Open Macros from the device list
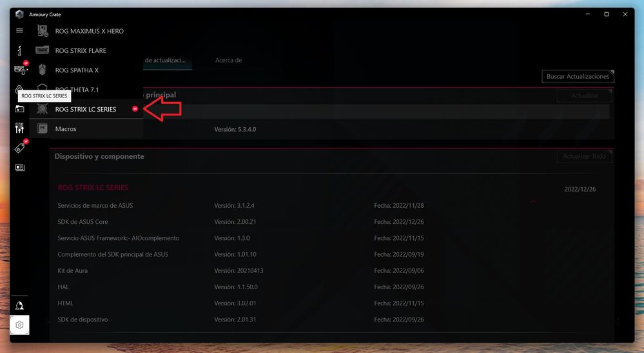 point(86,128)
